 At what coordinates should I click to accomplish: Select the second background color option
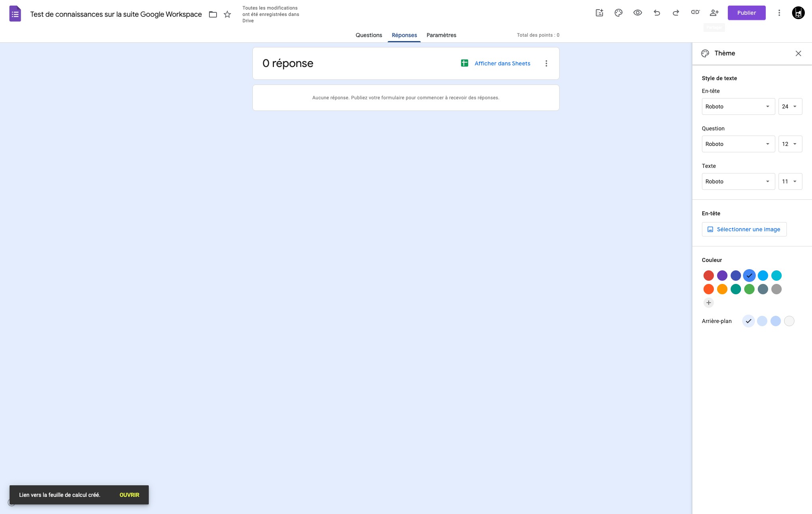click(762, 321)
